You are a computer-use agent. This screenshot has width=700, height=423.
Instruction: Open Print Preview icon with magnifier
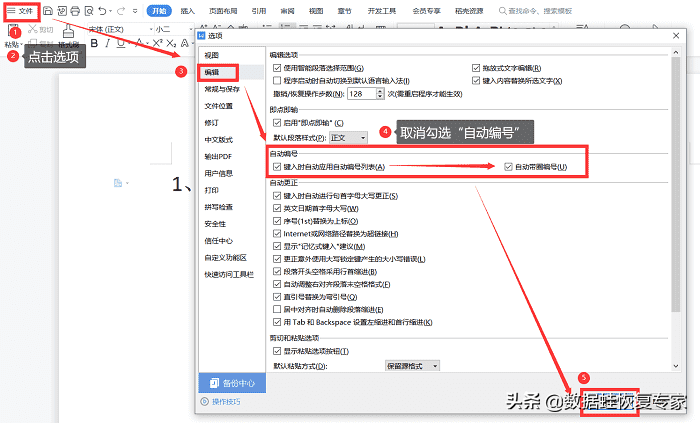88,11
